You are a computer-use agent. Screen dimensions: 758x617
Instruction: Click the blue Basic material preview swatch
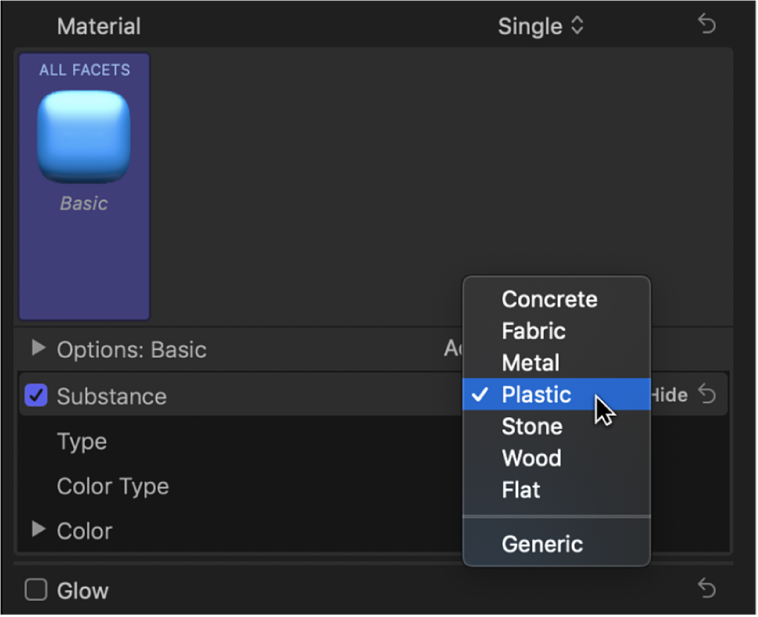coord(84,136)
